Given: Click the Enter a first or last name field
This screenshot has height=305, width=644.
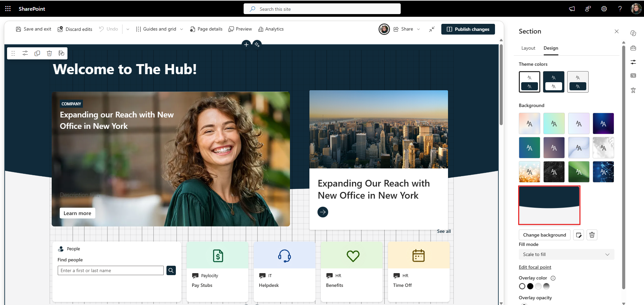Looking at the screenshot, I should click(x=111, y=270).
